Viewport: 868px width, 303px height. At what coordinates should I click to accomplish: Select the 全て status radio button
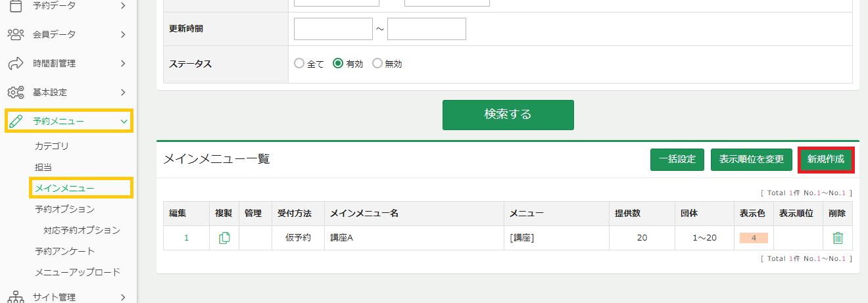point(299,64)
